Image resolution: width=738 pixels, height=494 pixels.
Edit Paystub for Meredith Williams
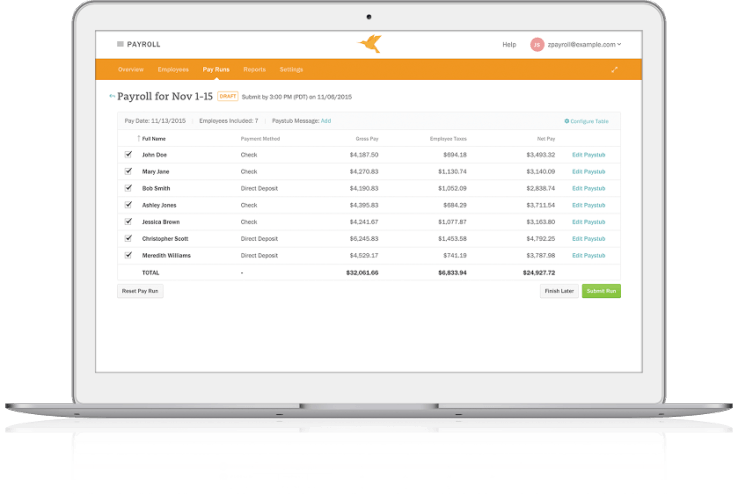588,255
